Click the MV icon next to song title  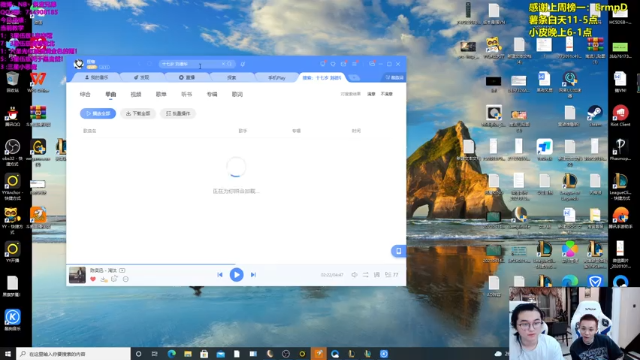tap(122, 270)
